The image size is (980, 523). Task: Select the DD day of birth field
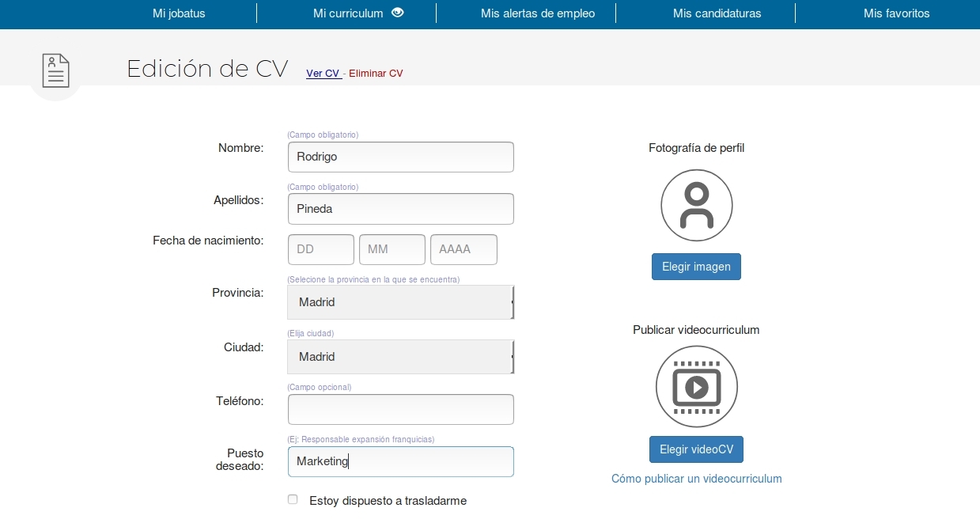click(320, 249)
